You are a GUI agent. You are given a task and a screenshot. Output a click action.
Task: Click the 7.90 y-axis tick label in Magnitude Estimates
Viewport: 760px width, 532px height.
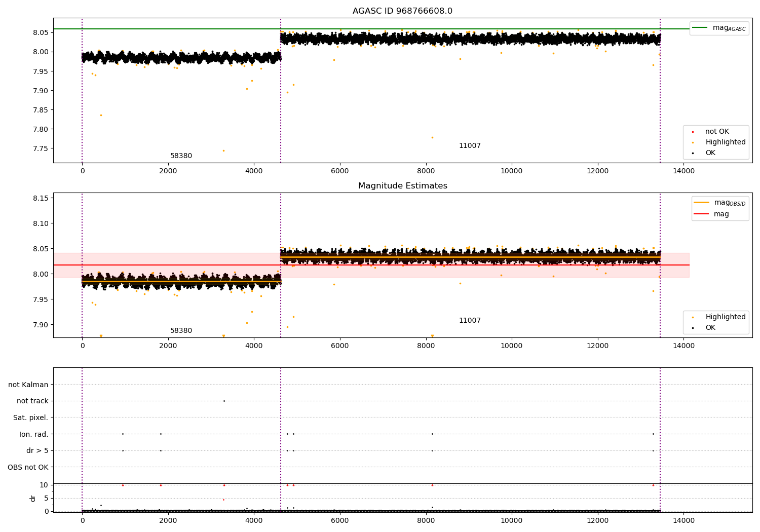point(41,325)
